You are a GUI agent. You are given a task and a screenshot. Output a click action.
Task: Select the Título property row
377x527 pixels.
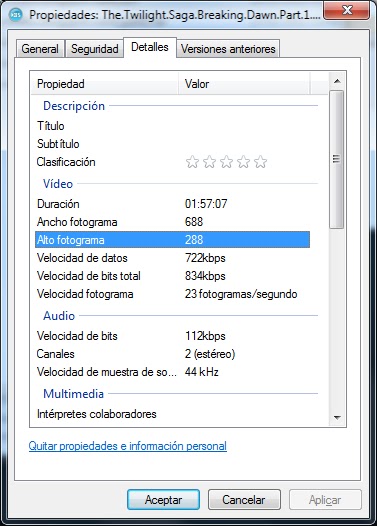(172, 126)
